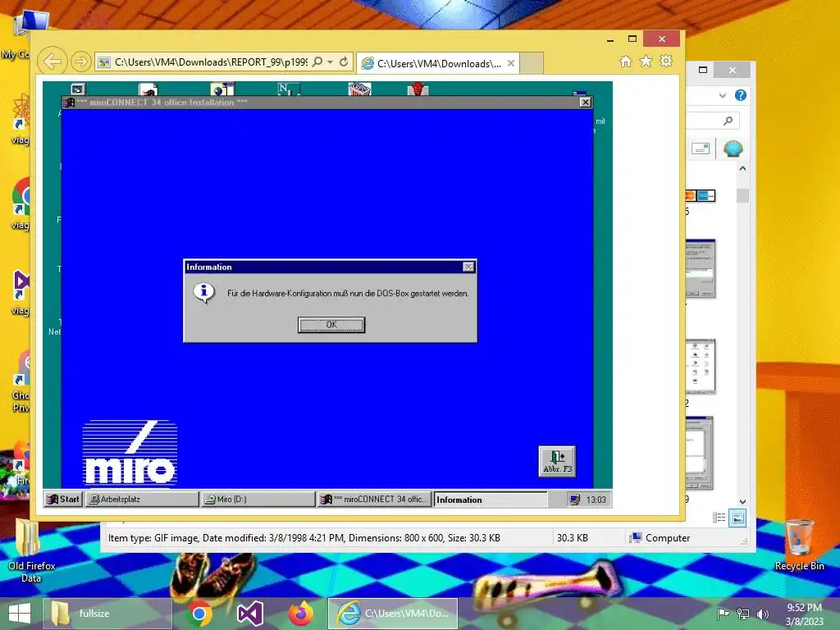Click the 30.3 KB size status cell
The width and height of the screenshot is (840, 630).
point(572,538)
